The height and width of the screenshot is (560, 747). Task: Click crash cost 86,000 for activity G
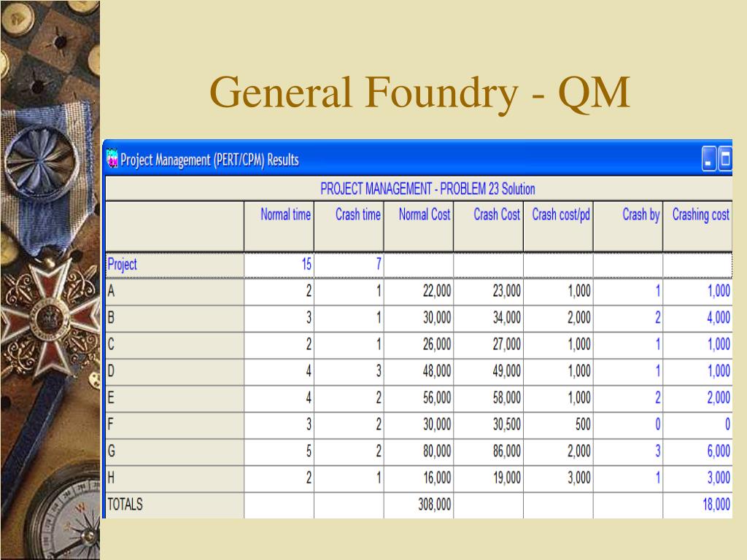pos(506,451)
